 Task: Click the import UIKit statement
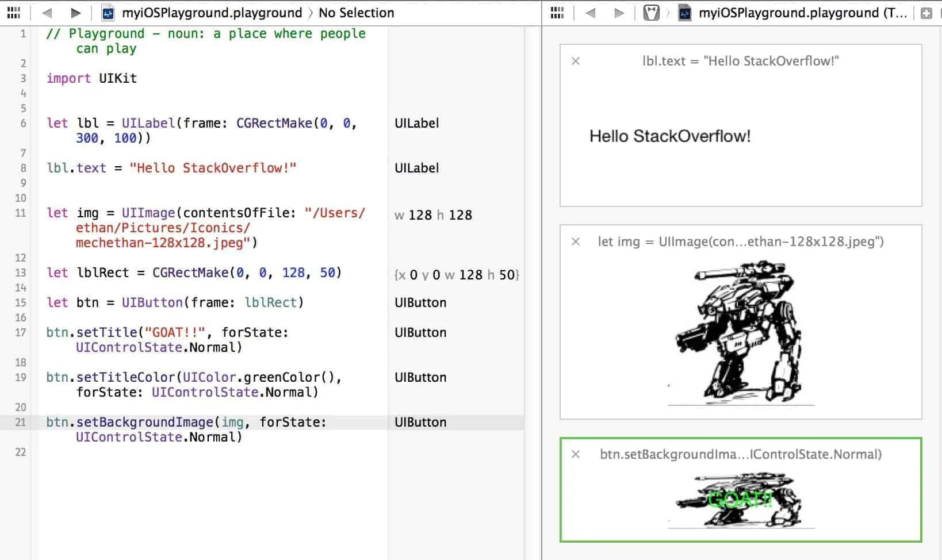(91, 78)
